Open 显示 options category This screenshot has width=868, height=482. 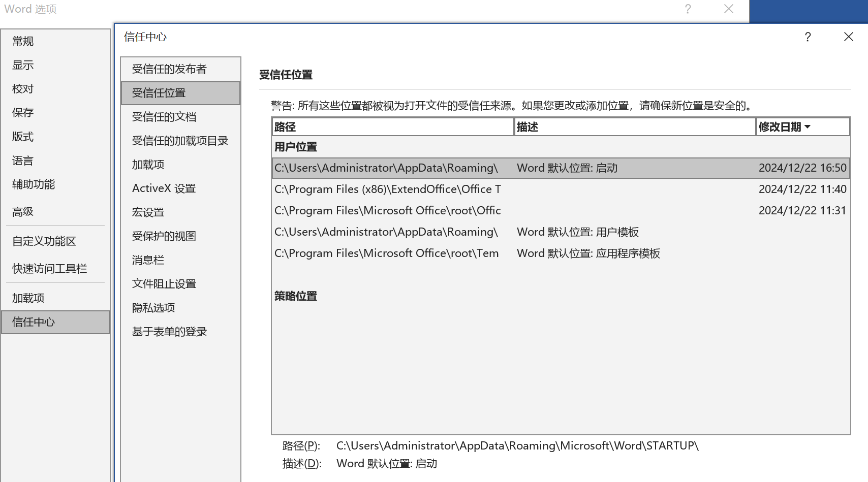[x=55, y=65]
